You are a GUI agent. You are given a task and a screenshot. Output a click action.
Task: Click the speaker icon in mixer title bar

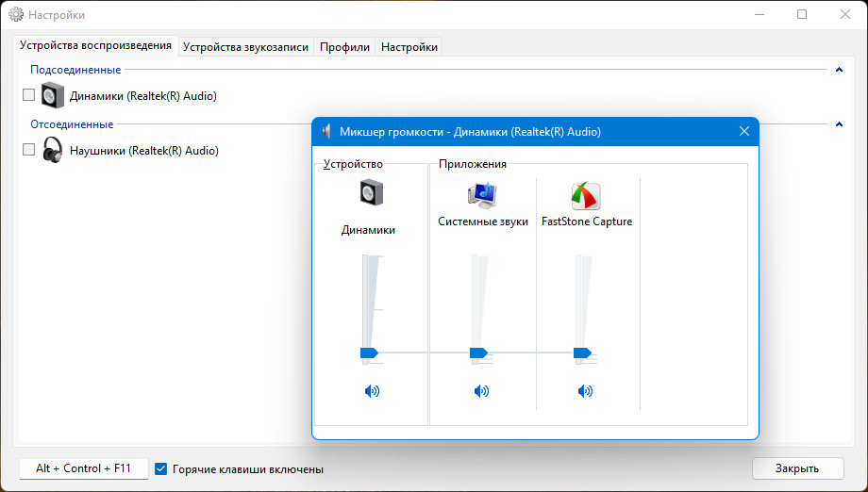coord(326,132)
